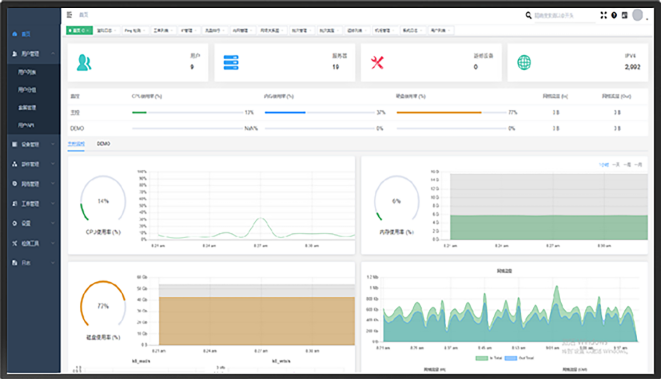The image size is (661, 379).
Task: Click the teal users icon on 用户 card
Action: pyautogui.click(x=84, y=62)
